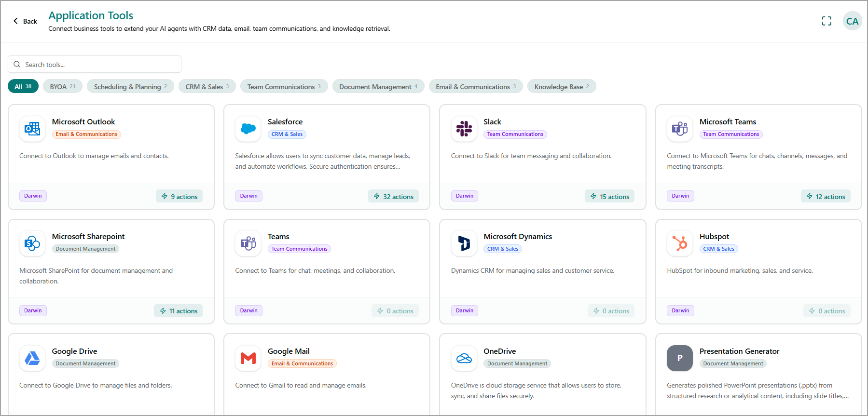Show Team Communications tools
Image resolution: width=868 pixels, height=416 pixels.
(284, 86)
